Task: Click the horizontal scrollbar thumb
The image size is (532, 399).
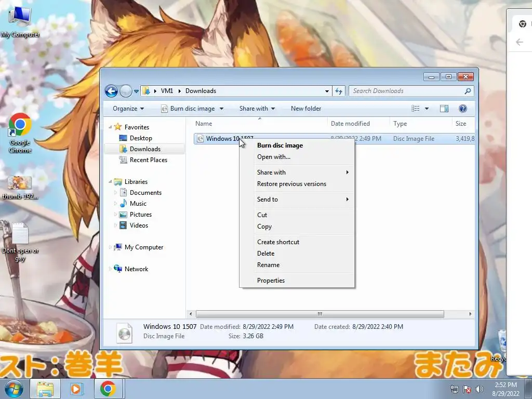Action: [x=320, y=314]
